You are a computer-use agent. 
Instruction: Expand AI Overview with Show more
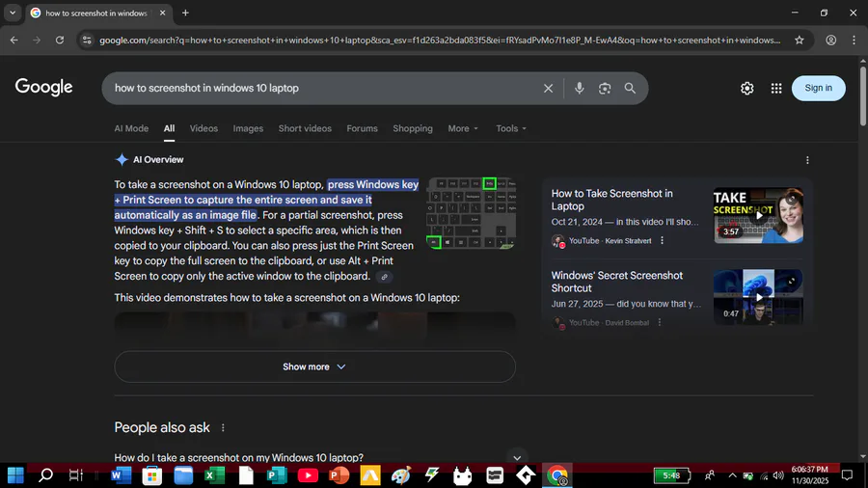click(x=314, y=366)
